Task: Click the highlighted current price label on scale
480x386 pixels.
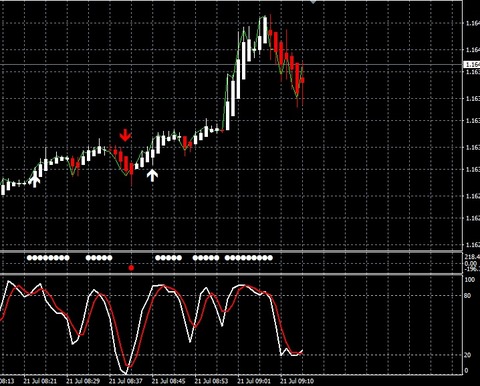Action: point(472,65)
